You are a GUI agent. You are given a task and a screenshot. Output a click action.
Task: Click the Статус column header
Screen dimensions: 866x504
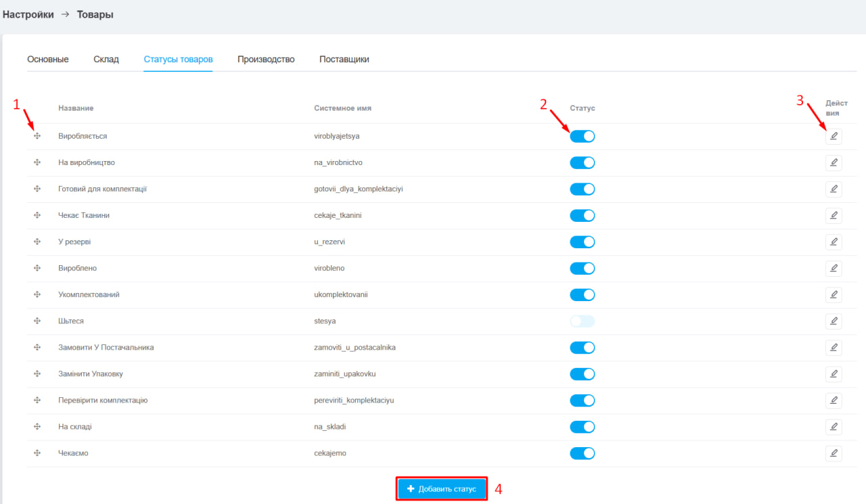[583, 108]
